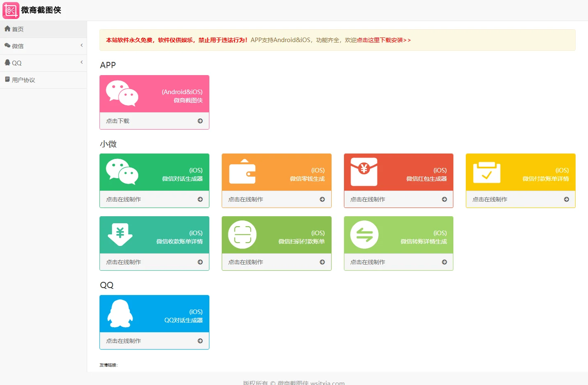Click the 微信对话生成器 card title

[183, 179]
